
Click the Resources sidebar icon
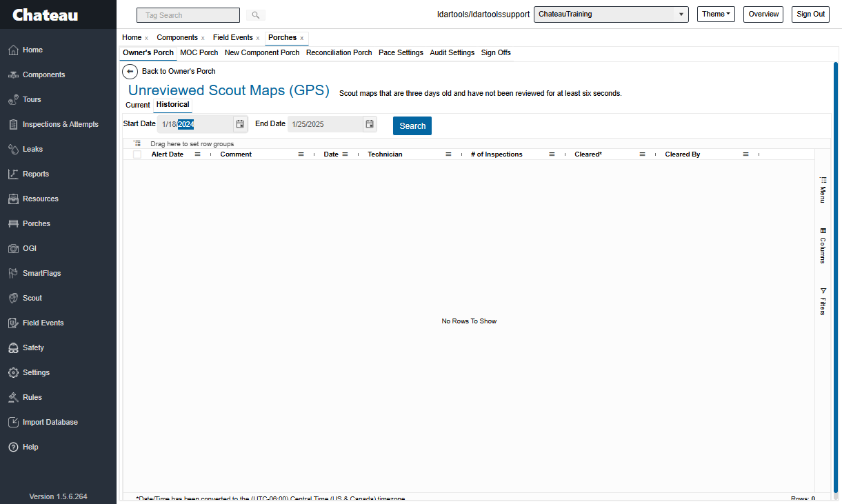pos(13,199)
